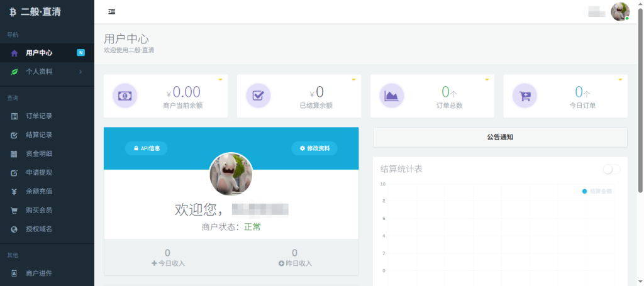This screenshot has height=286, width=644.
Task: Open 购买会员 from the sidebar
Action: pos(47,211)
